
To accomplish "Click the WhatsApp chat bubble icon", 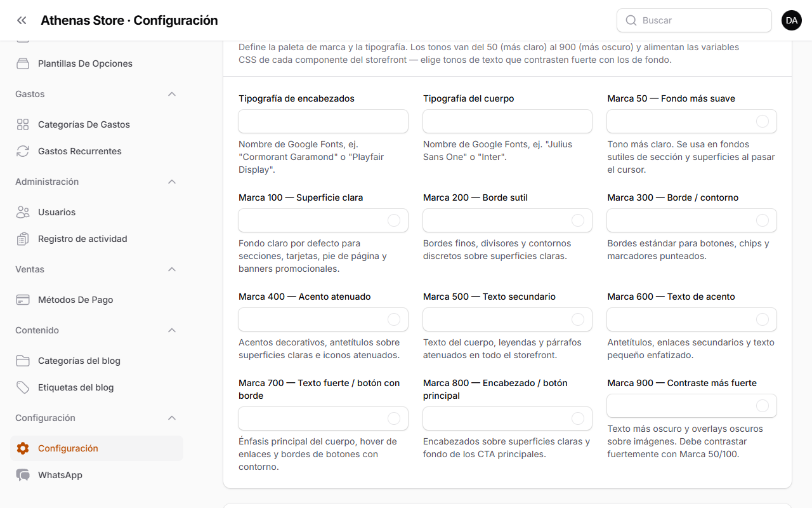I will point(23,475).
